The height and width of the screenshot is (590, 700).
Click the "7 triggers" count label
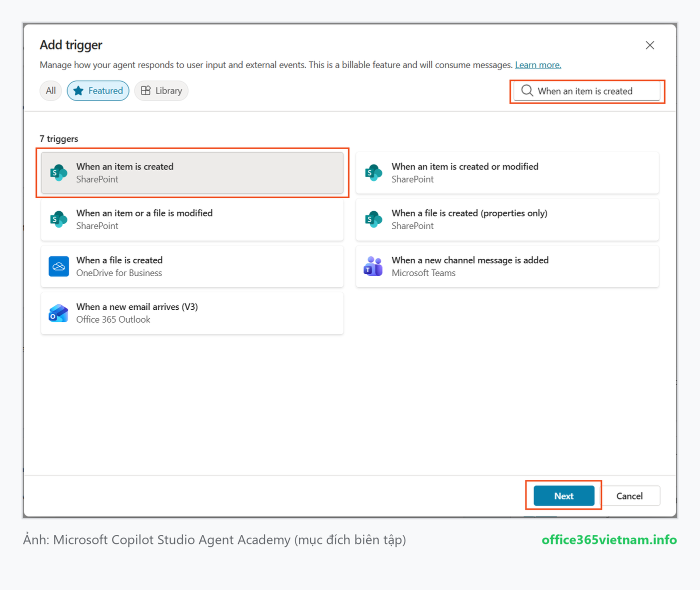tap(59, 139)
